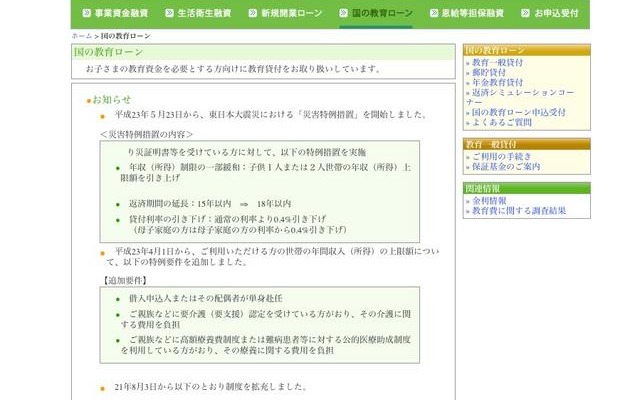Click the 関連情報 sidebar panel header

pyautogui.click(x=527, y=188)
